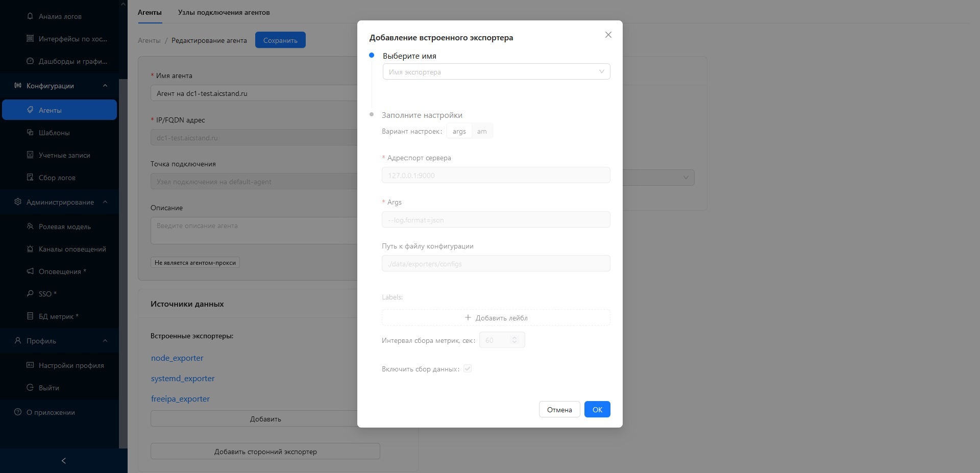Collapse the Администрирование menu section
Viewport: 980px width, 473px height.
(105, 202)
